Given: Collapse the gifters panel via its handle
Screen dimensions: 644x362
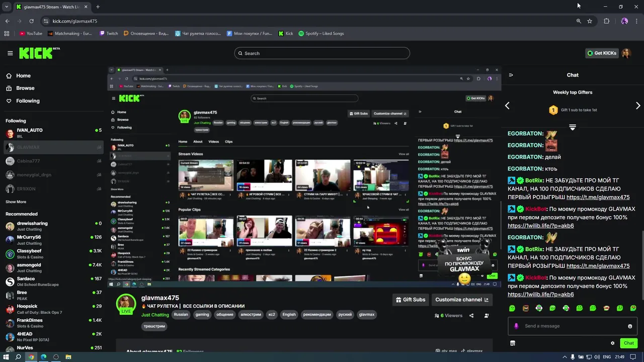Looking at the screenshot, I should pyautogui.click(x=573, y=128).
